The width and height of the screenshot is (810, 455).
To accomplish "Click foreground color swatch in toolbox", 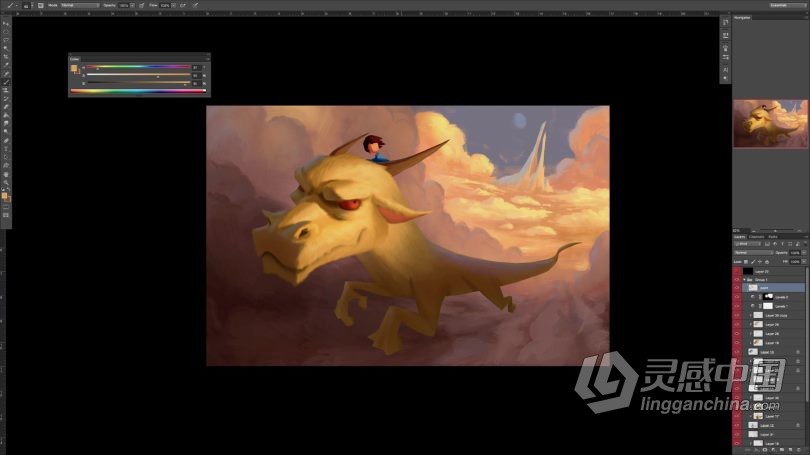I will 4,196.
